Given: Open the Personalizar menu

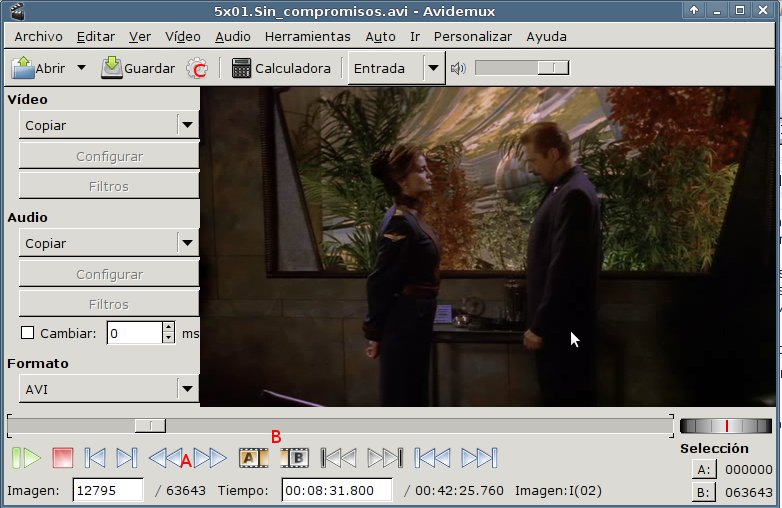Looking at the screenshot, I should (473, 37).
